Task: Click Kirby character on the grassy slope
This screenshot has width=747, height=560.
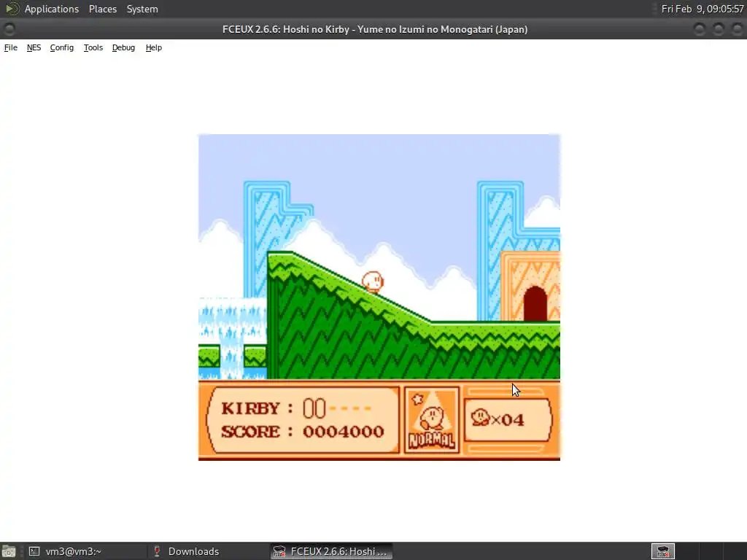Action: point(373,281)
